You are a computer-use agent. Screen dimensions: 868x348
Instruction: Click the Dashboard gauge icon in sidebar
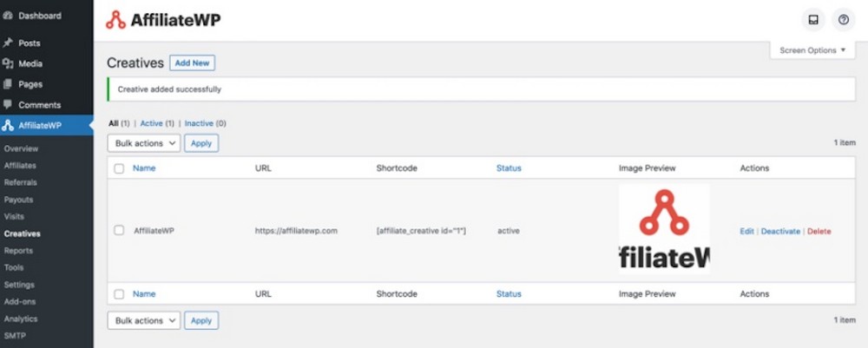tap(8, 16)
